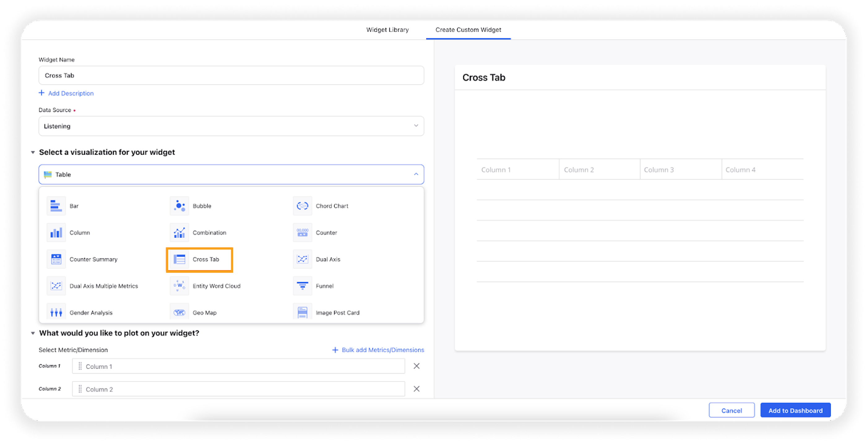Click the Column 2 metric field
The height and width of the screenshot is (445, 868).
(238, 389)
